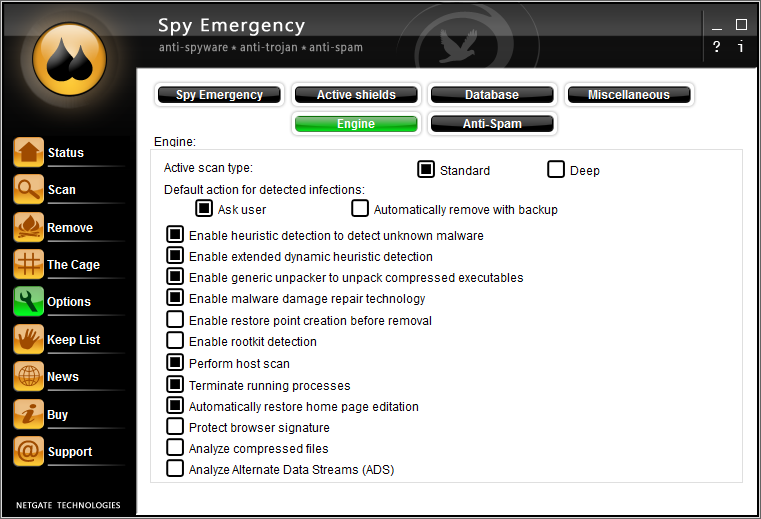Click the News globe icon

[x=29, y=377]
